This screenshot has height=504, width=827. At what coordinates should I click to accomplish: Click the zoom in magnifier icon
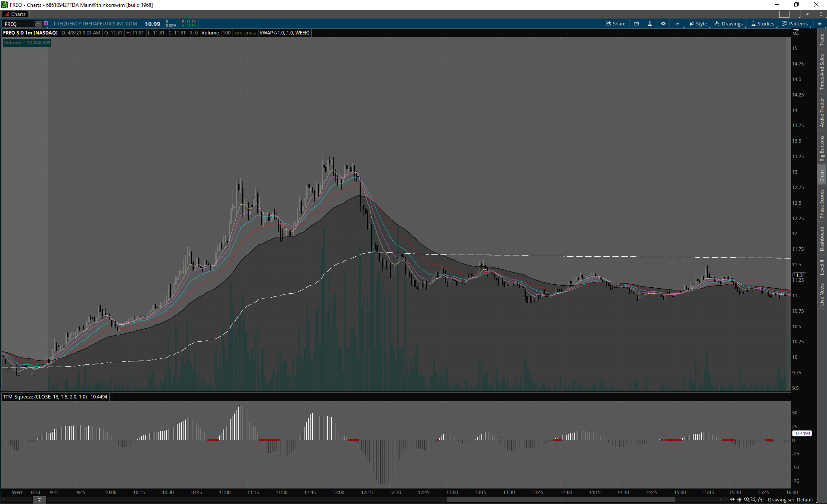tap(746, 500)
